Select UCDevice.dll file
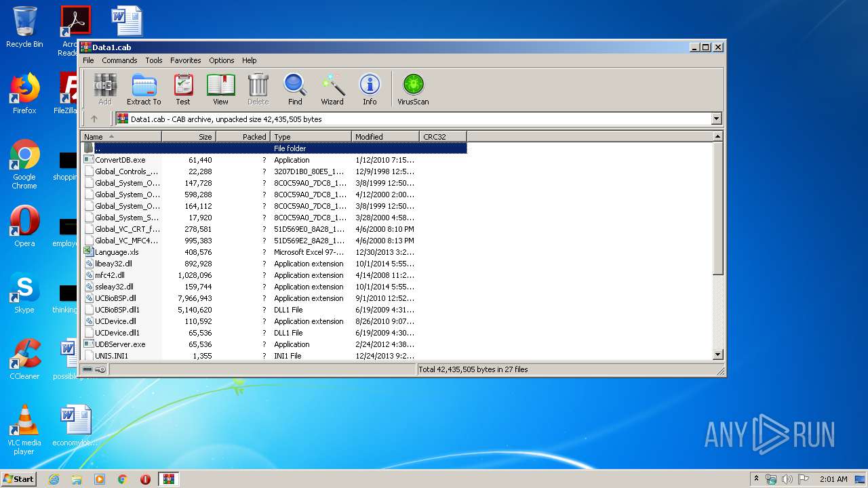The height and width of the screenshot is (488, 868). point(274,321)
